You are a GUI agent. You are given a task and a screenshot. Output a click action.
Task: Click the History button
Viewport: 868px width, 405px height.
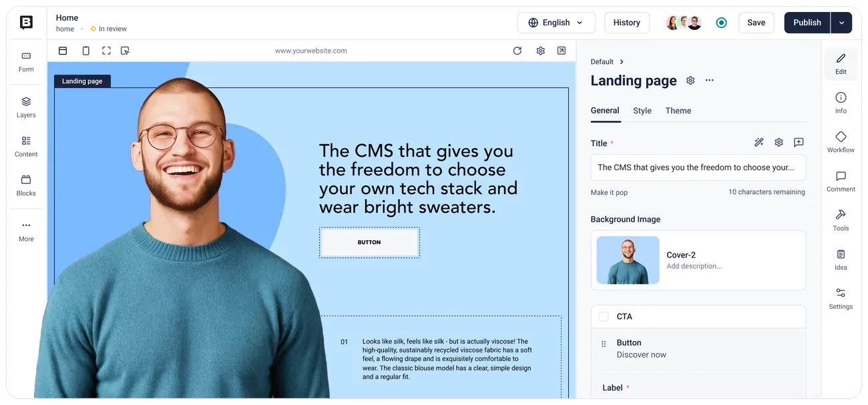627,23
